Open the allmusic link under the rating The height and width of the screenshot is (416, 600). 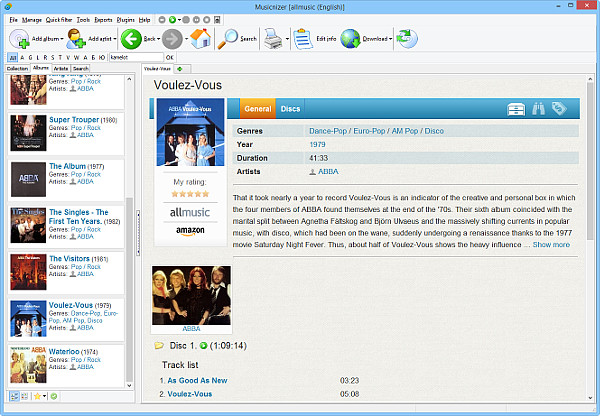(x=190, y=212)
